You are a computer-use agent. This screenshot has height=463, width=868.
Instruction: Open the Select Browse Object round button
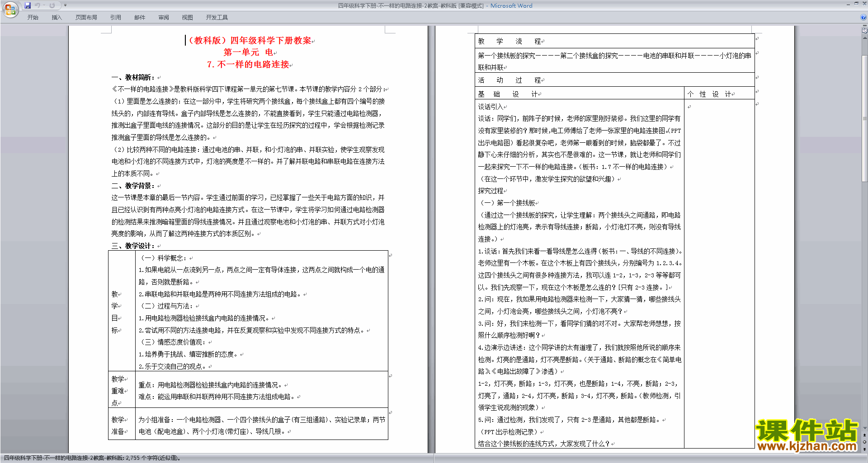point(865,442)
